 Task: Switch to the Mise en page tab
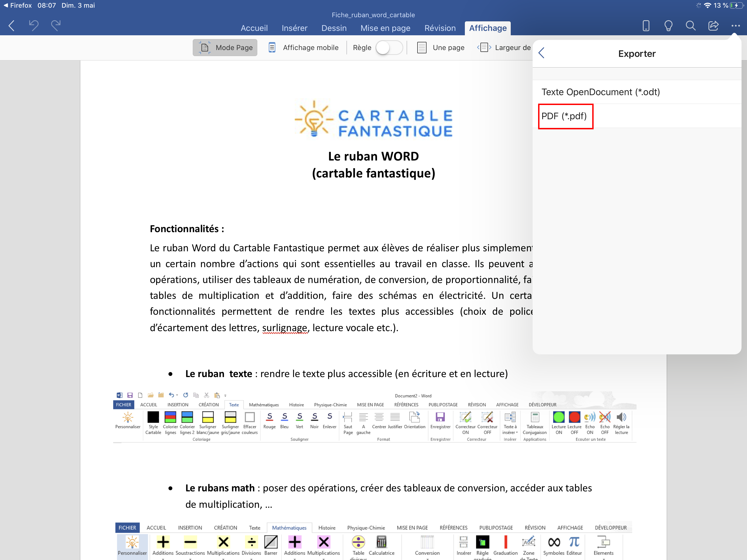[x=385, y=28]
